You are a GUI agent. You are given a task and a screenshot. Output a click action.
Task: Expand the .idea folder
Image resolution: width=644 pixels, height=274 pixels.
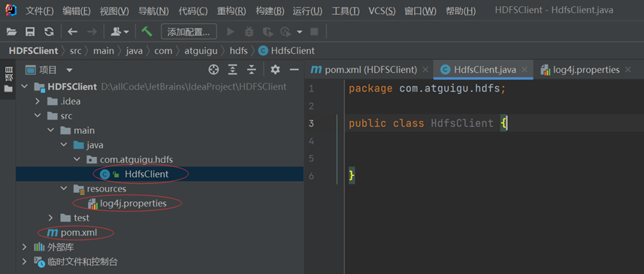(x=38, y=101)
